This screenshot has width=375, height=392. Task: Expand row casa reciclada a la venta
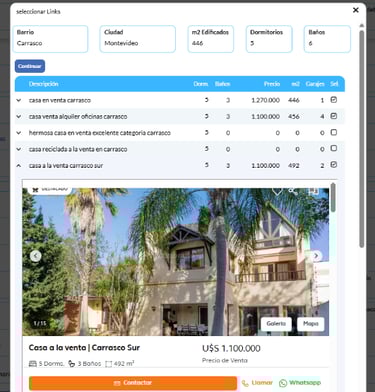[x=19, y=149]
